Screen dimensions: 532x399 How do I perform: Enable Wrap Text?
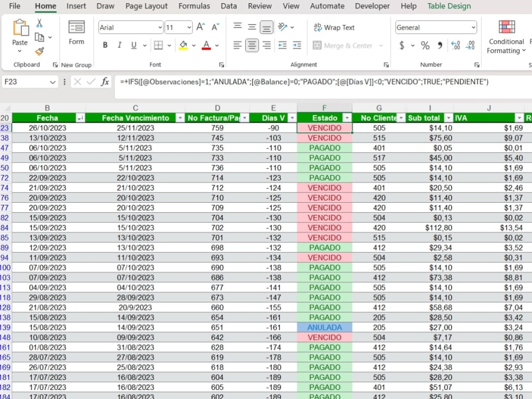coord(334,28)
